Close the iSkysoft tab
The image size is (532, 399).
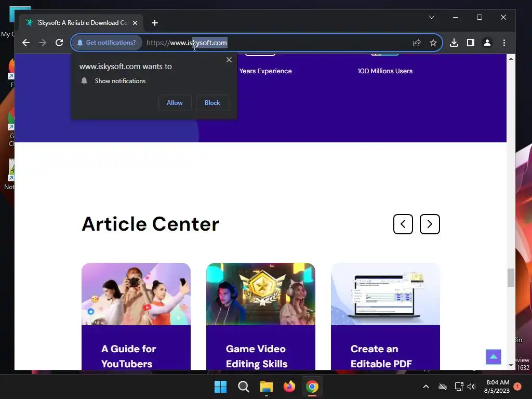pyautogui.click(x=135, y=23)
